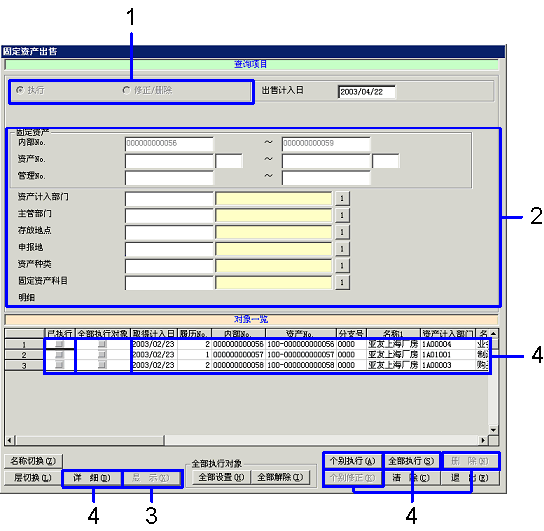
Task: Click the 出售计入日 date field
Action: click(x=366, y=92)
